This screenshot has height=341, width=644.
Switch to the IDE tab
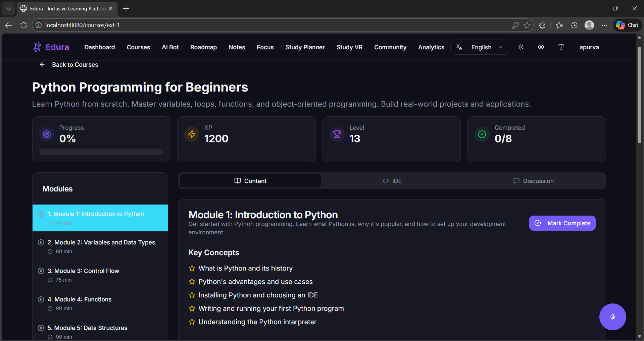pyautogui.click(x=392, y=181)
